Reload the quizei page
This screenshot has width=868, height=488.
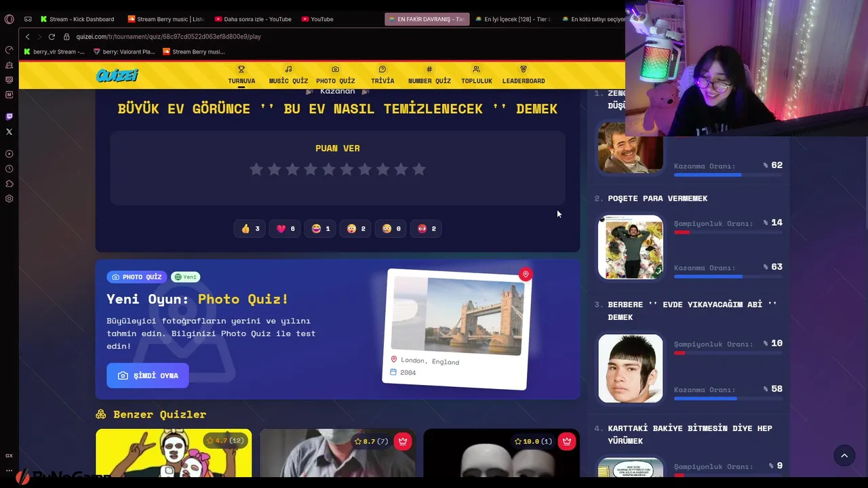click(52, 37)
